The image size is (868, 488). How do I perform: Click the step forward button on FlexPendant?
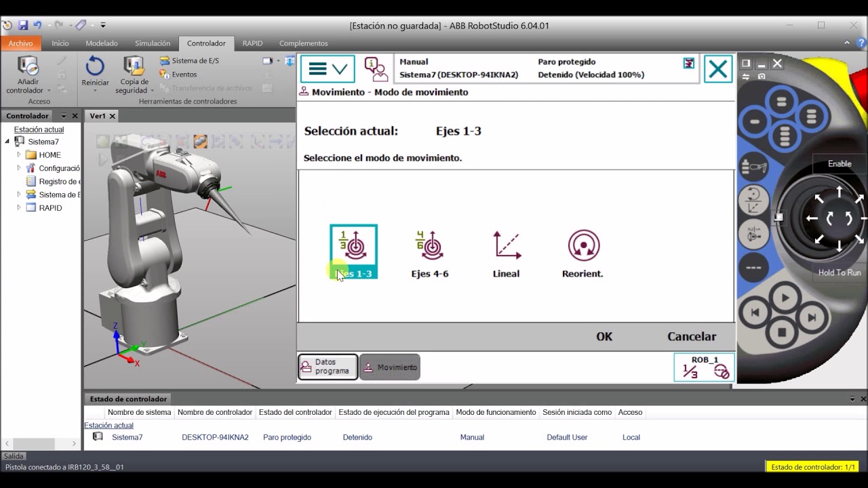click(812, 317)
